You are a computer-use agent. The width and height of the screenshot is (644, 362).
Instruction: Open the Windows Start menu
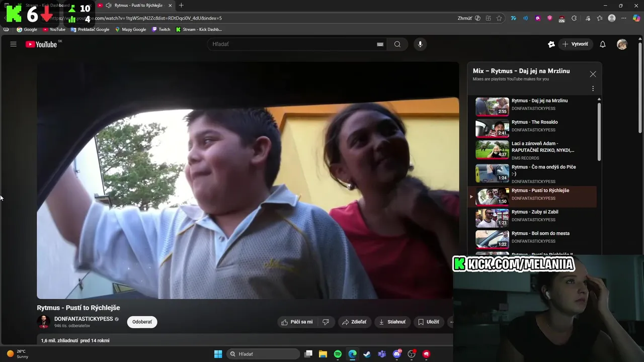218,354
